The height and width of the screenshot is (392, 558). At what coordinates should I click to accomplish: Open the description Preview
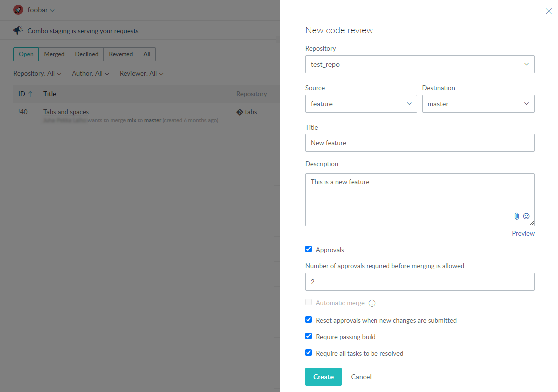click(x=523, y=233)
